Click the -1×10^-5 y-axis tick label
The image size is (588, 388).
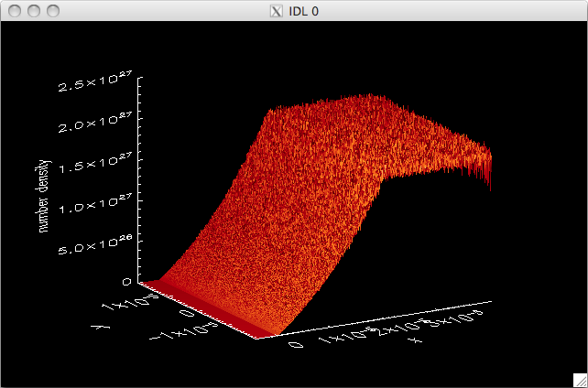pos(184,331)
